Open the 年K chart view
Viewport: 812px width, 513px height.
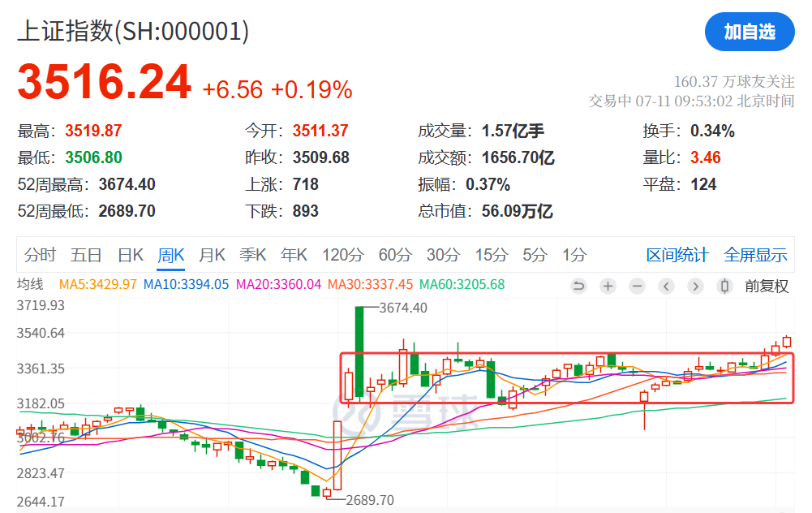pos(294,255)
